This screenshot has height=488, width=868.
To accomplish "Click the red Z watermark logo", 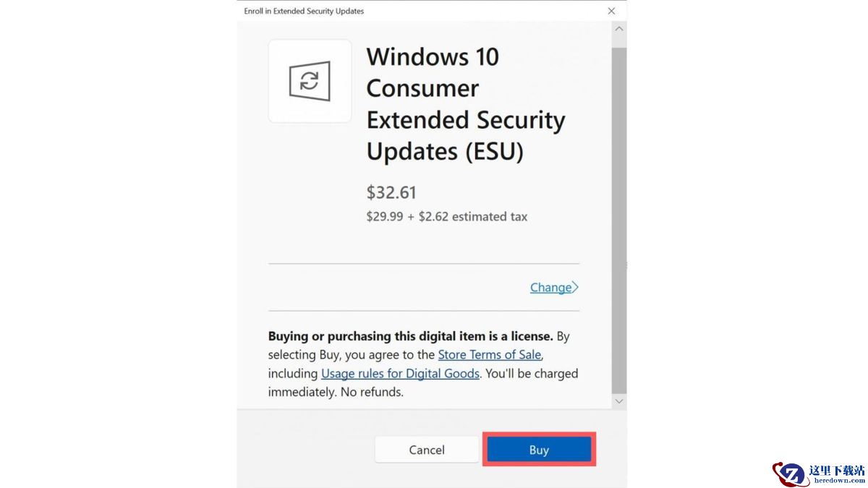I will (788, 474).
